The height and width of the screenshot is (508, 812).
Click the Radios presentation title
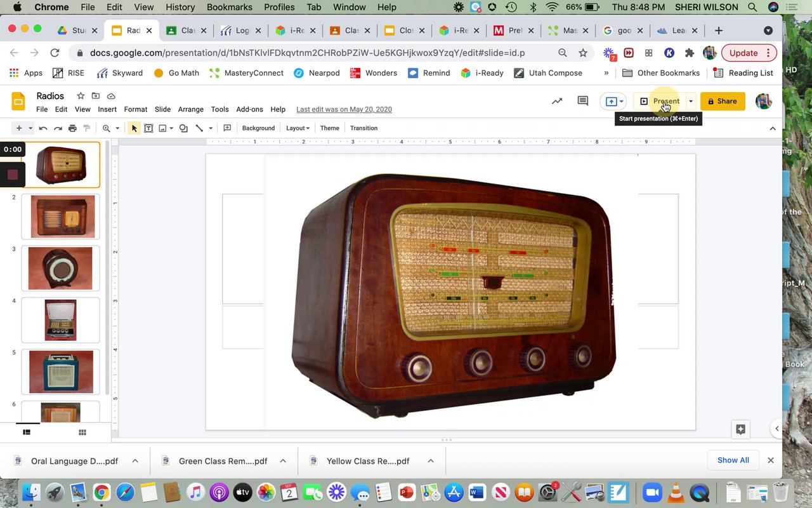tap(50, 96)
